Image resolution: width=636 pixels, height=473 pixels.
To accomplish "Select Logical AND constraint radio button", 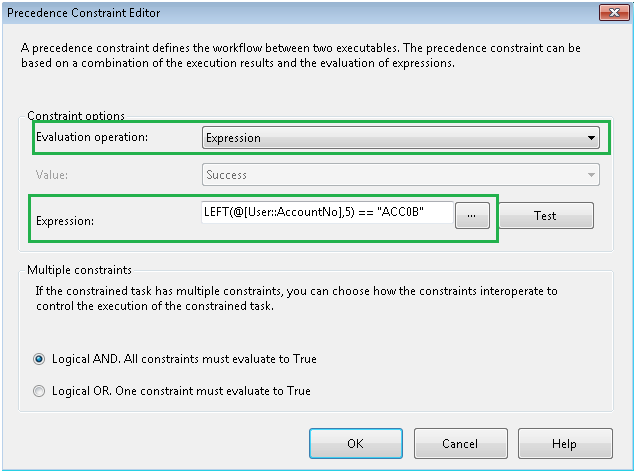I will [x=39, y=359].
